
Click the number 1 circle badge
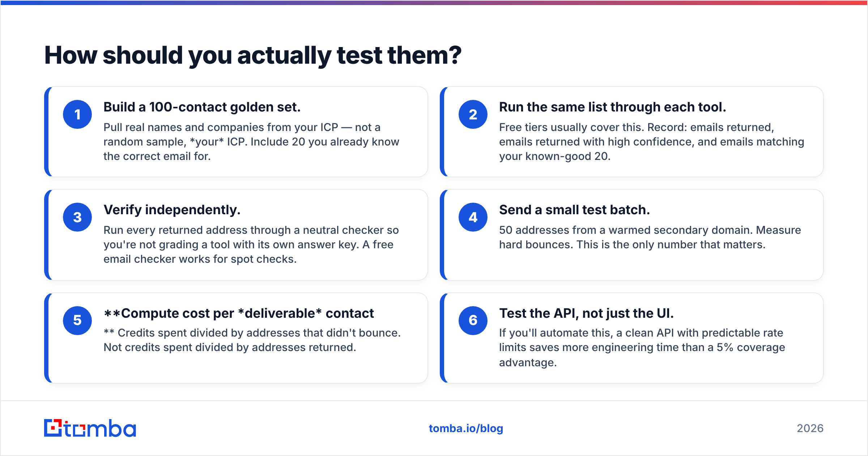click(77, 114)
